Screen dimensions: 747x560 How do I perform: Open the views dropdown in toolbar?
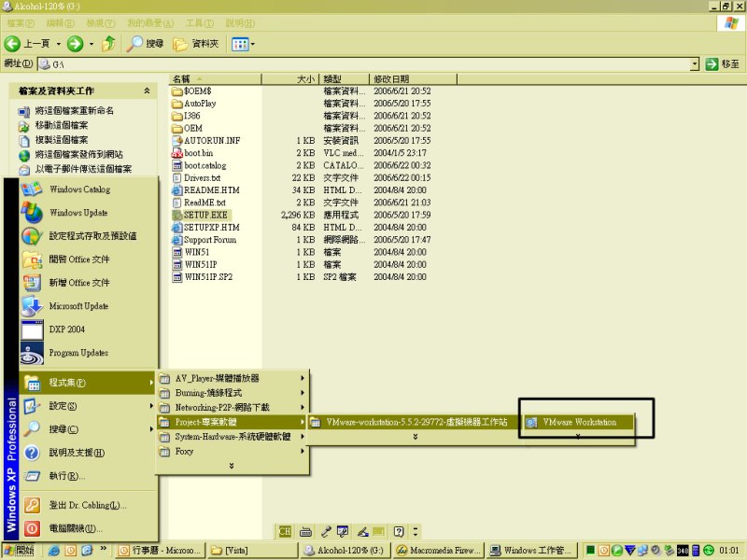(x=251, y=44)
